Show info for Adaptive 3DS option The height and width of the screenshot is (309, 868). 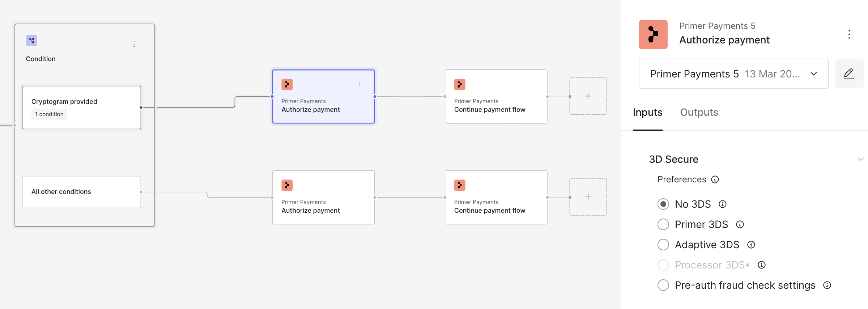[751, 245]
